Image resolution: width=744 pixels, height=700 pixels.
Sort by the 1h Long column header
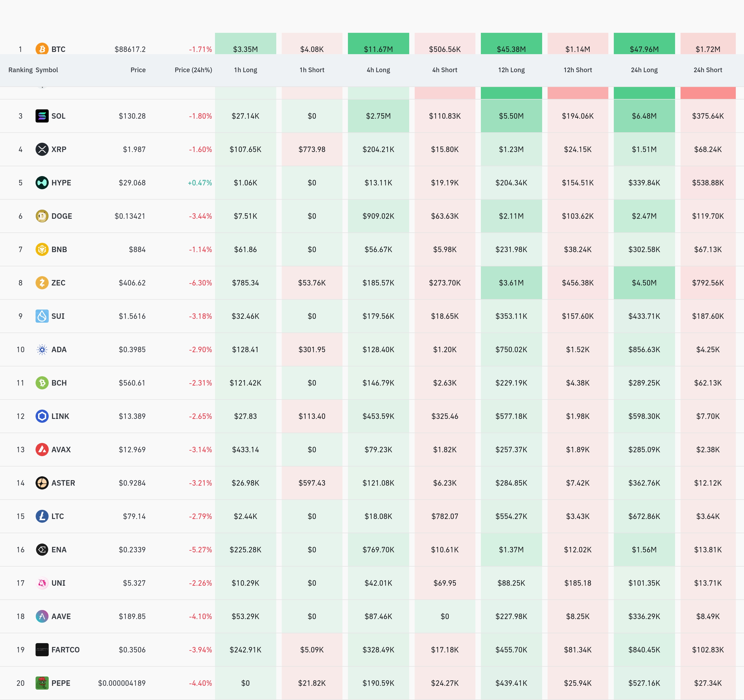point(246,70)
